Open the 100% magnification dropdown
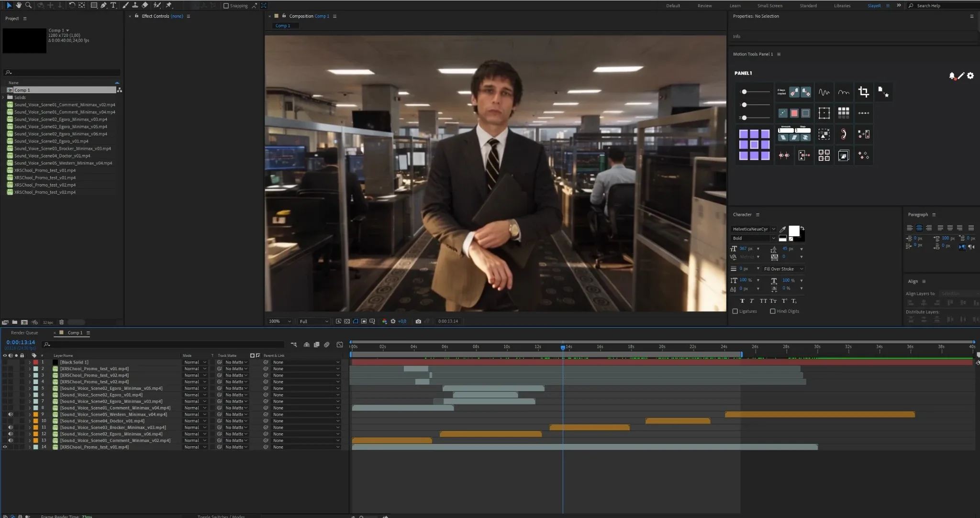 click(279, 321)
